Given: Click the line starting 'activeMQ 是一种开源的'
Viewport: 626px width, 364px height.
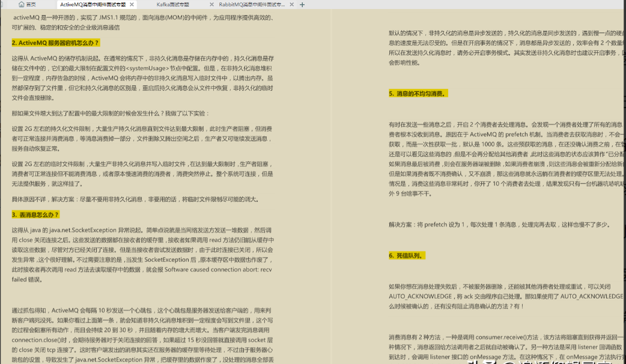Looking at the screenshot, I should tap(144, 17).
